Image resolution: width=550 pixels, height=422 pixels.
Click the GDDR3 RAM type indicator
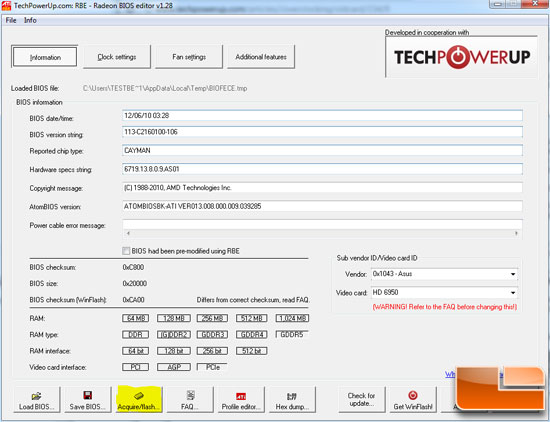point(212,335)
